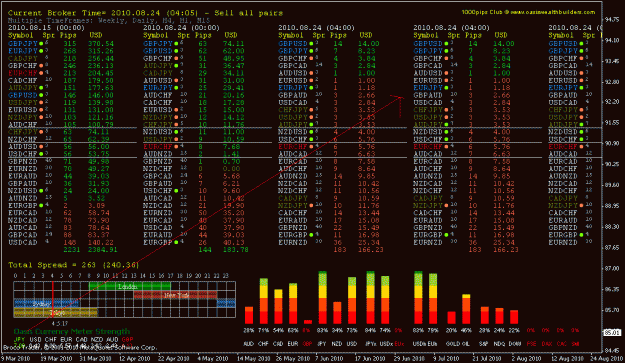
Task: Select the 2010.08.24 (00:00) column heading
Action: (x=181, y=28)
